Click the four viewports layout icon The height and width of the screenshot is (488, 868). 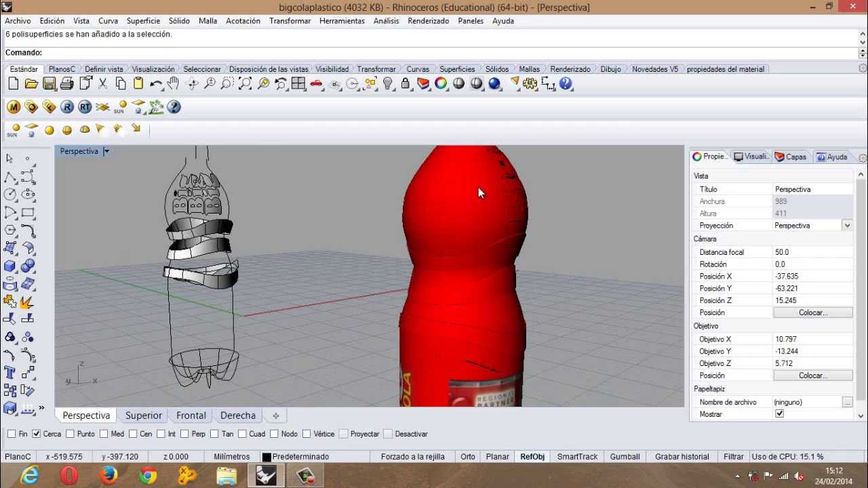[298, 84]
